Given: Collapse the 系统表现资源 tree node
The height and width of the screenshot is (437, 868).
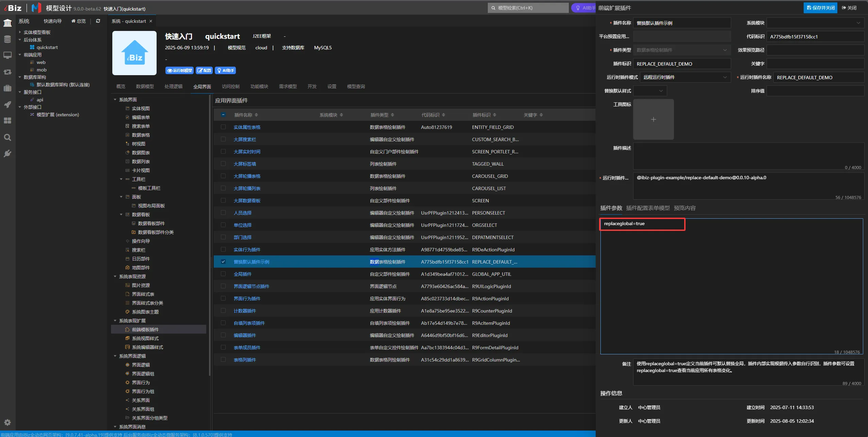Looking at the screenshot, I should [x=115, y=276].
